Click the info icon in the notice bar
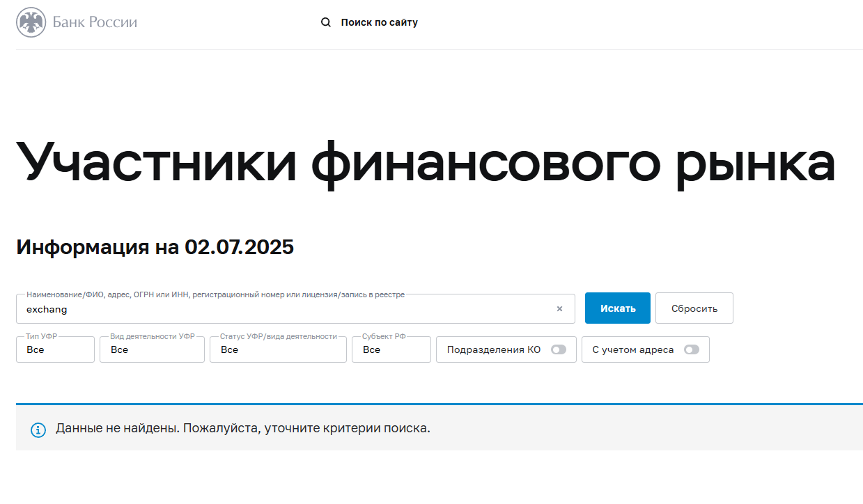 tap(38, 430)
